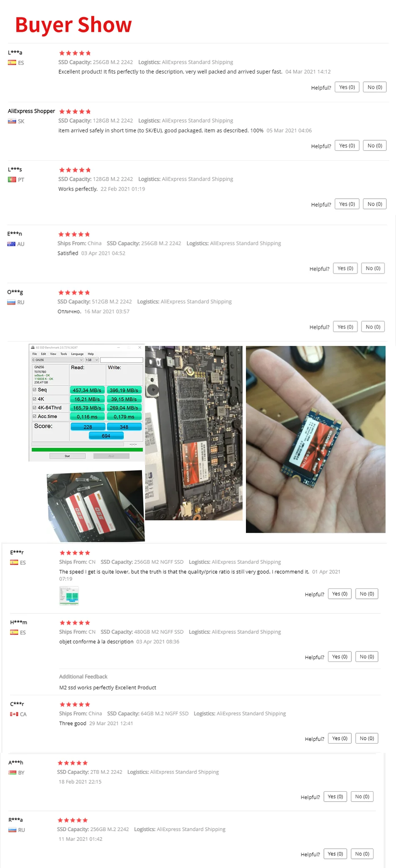The image size is (396, 868).
Task: Mark L***a's review helpful with Yes (0)
Action: (347, 87)
